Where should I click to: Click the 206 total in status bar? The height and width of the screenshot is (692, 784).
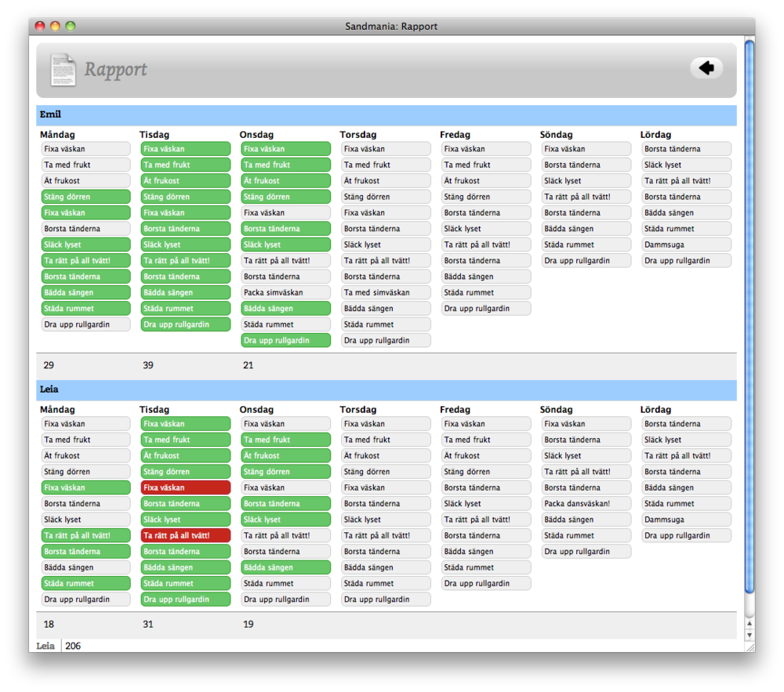click(x=73, y=646)
